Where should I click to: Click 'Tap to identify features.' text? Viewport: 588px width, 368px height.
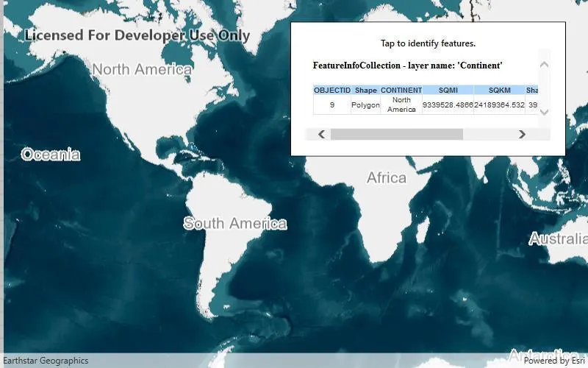point(428,43)
